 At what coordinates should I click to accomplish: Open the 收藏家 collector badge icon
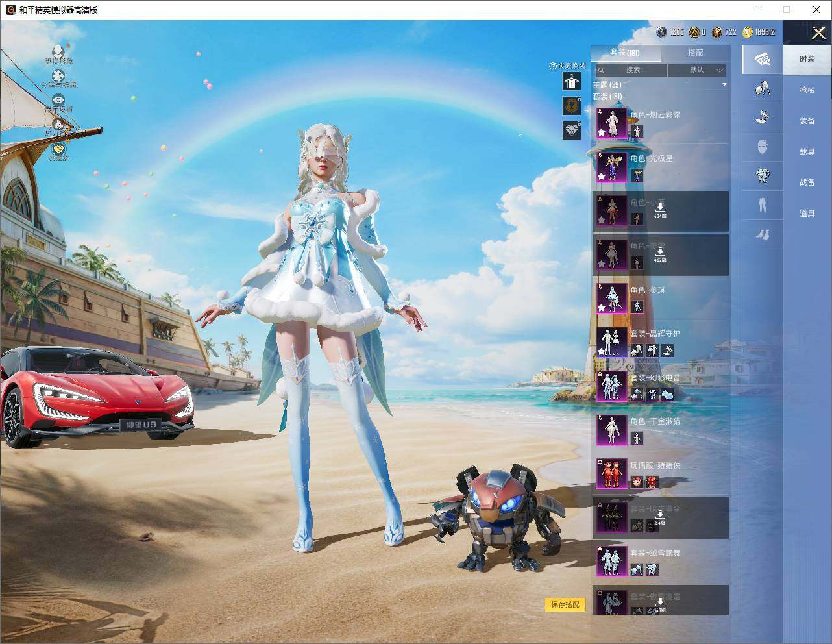point(58,149)
